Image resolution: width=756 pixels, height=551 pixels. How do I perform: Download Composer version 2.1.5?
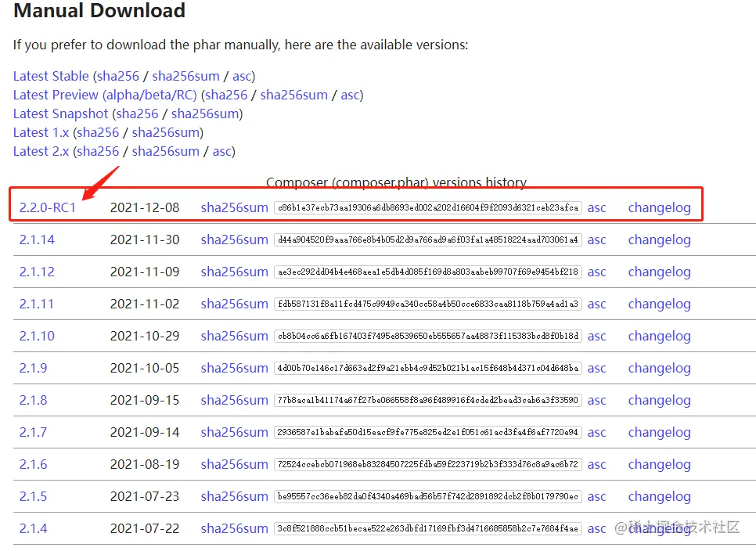click(34, 496)
